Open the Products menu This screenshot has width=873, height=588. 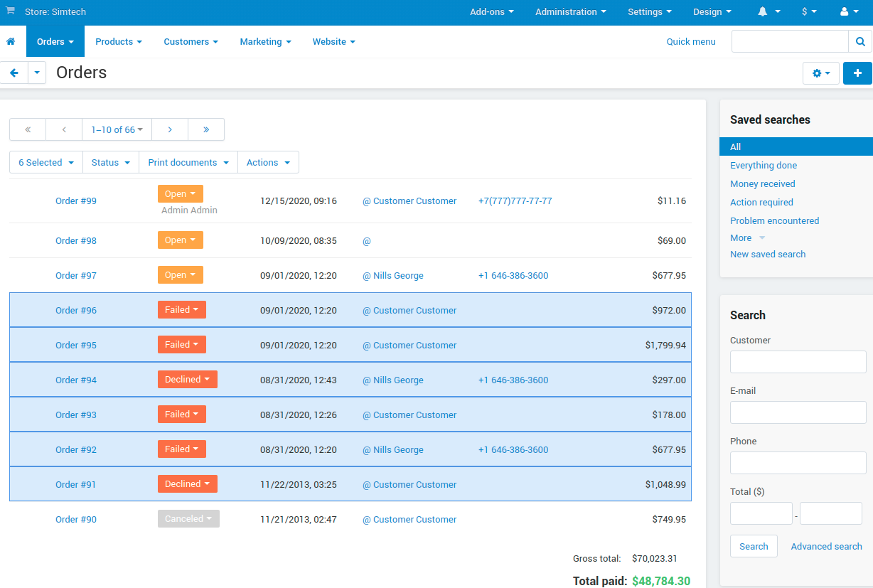click(119, 42)
